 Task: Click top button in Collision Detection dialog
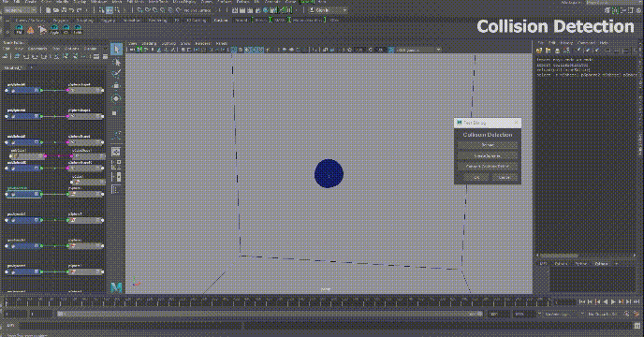pyautogui.click(x=488, y=145)
